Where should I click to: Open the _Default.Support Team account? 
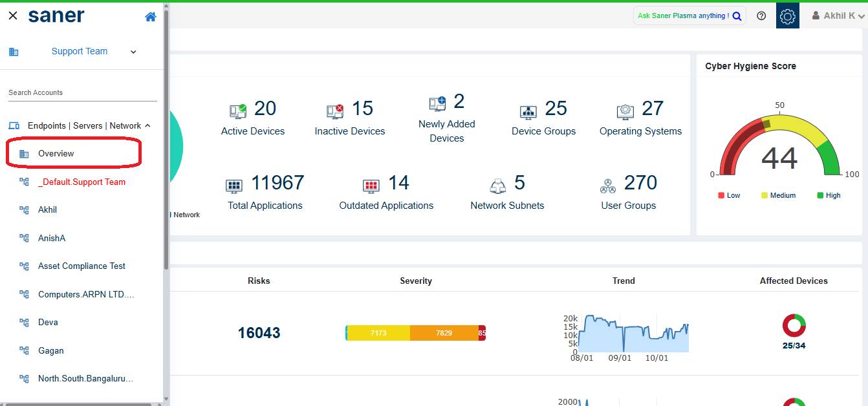click(x=81, y=182)
